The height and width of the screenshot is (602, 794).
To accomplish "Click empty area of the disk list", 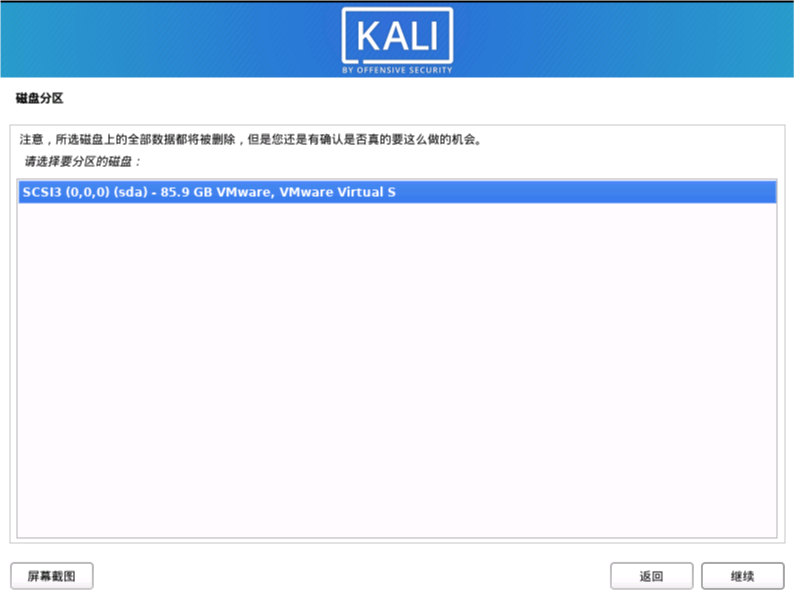I will coord(397,370).
